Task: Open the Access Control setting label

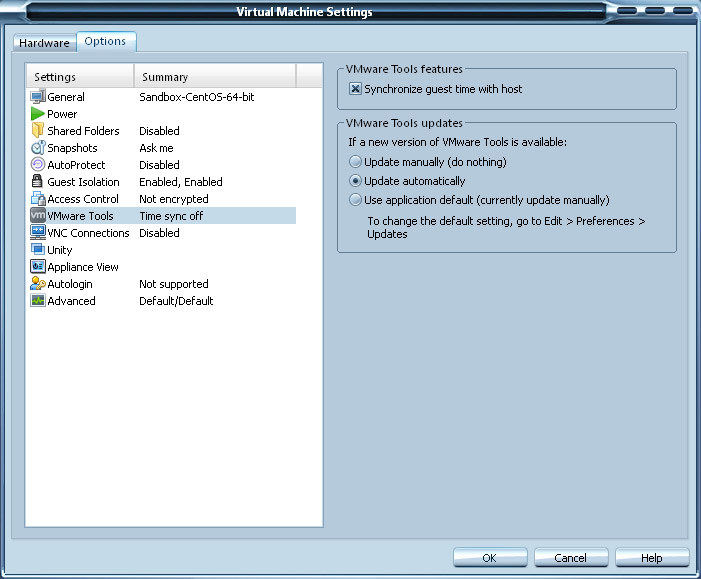Action: tap(83, 199)
